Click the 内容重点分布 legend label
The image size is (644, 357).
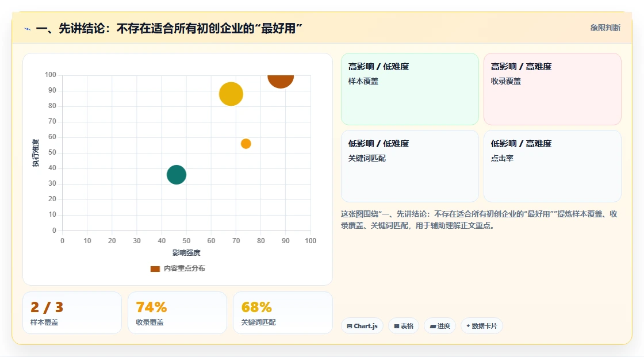[184, 268]
